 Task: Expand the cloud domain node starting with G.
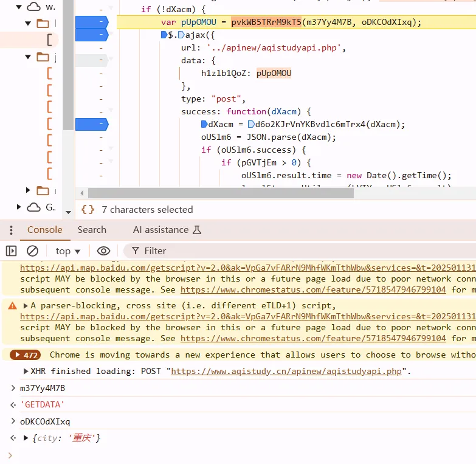(x=19, y=207)
